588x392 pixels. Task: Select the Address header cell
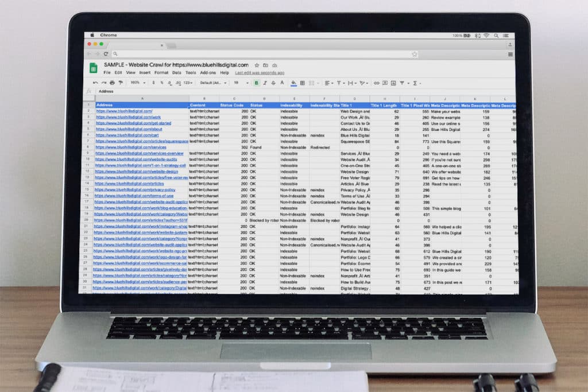click(142, 105)
